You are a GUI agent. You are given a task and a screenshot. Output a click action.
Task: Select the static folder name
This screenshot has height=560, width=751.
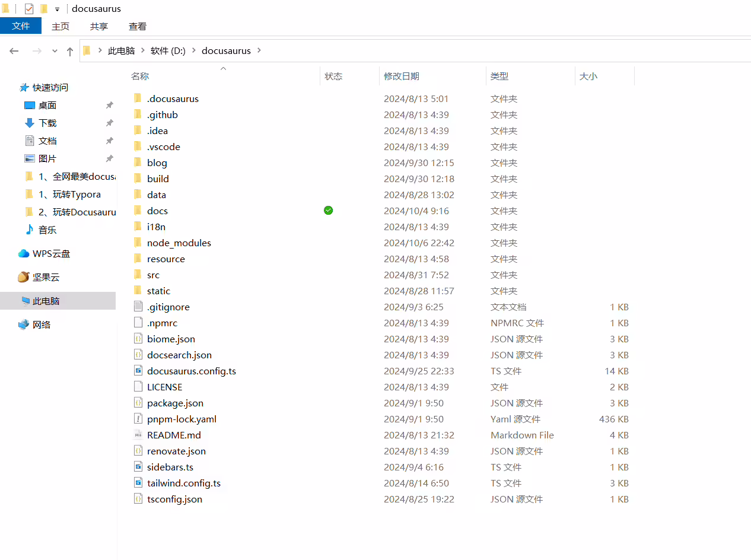tap(158, 291)
